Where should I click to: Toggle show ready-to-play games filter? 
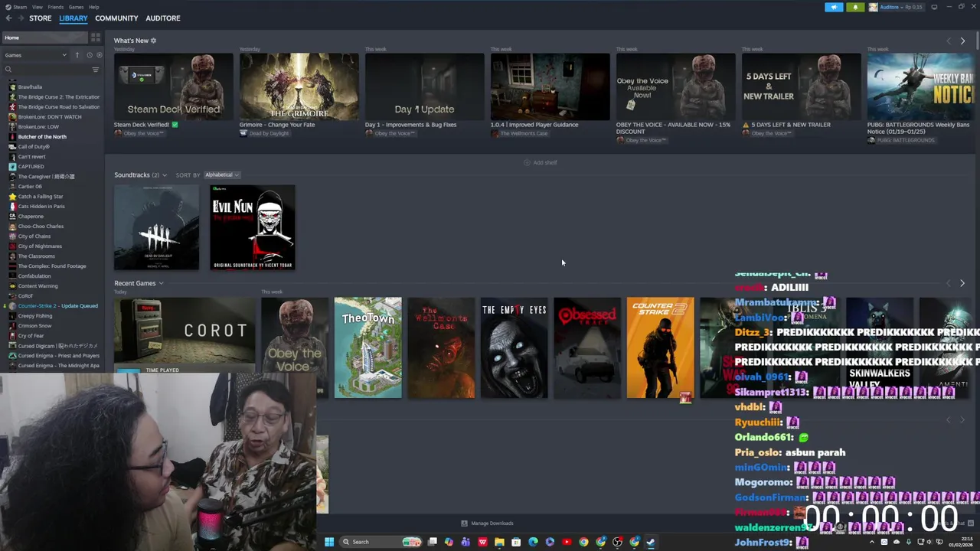click(x=99, y=55)
